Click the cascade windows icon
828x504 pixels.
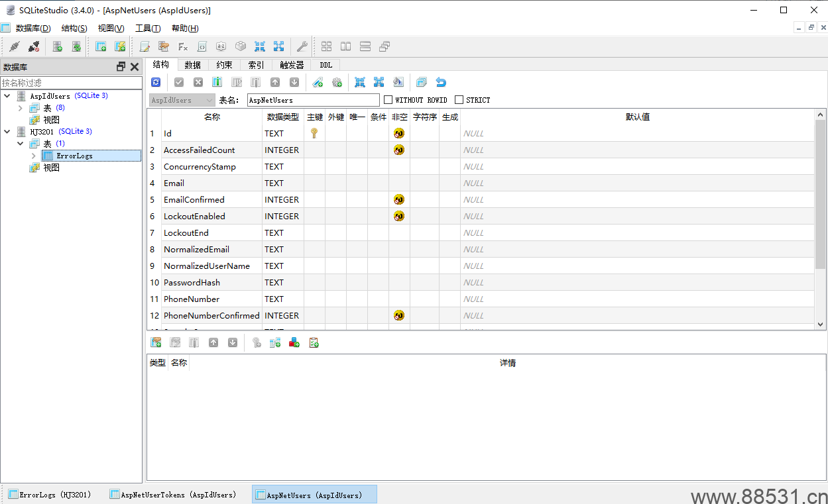click(x=384, y=46)
